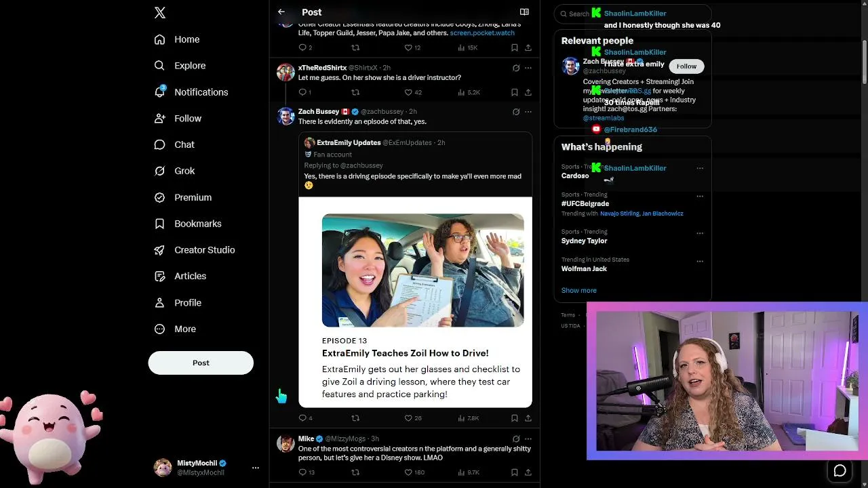Bookmark xTheRedShirtx's tweet
868x488 pixels.
tap(515, 92)
